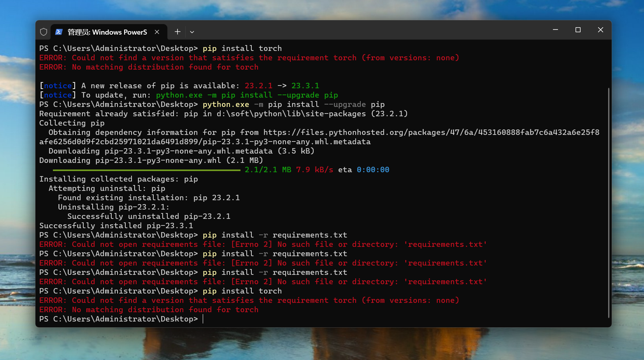Click the PowerShell icon on the tab
644x360 pixels.
59,32
